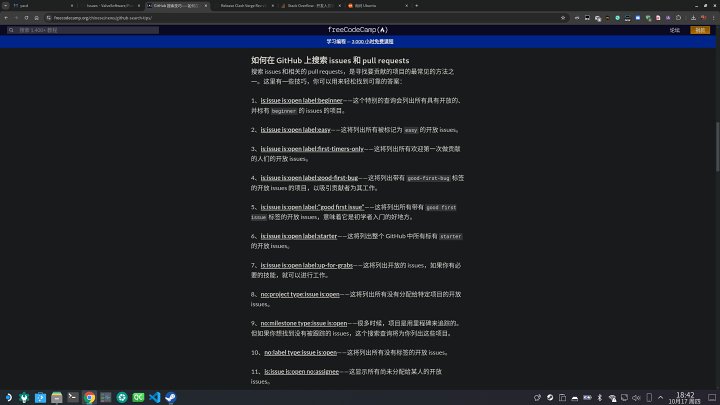Open audio volume tray icon

636,398
